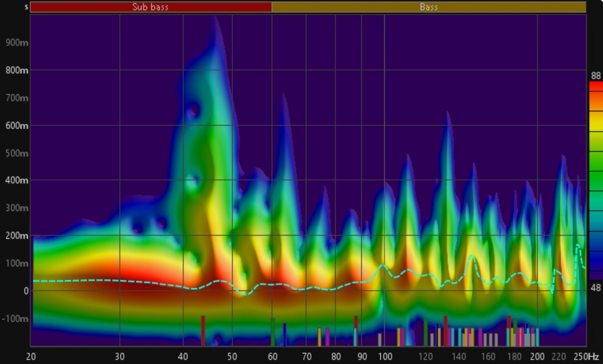This screenshot has width=603, height=364.
Task: Click the 88 upper scale limit label
Action: point(596,76)
